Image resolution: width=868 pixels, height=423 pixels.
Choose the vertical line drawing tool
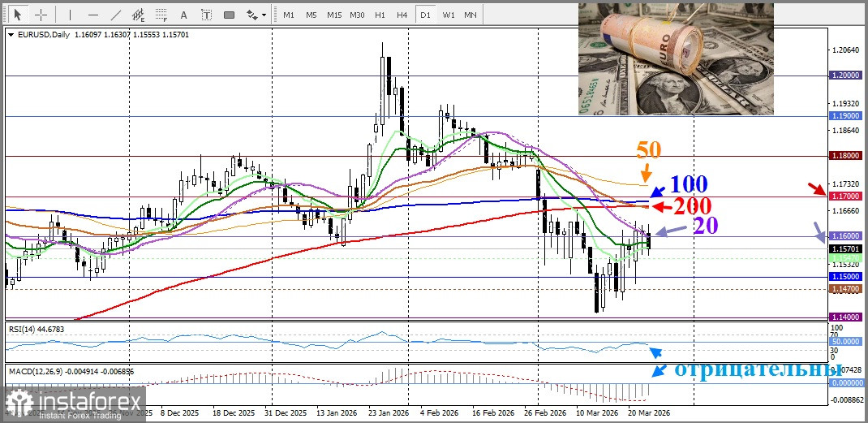tap(70, 15)
